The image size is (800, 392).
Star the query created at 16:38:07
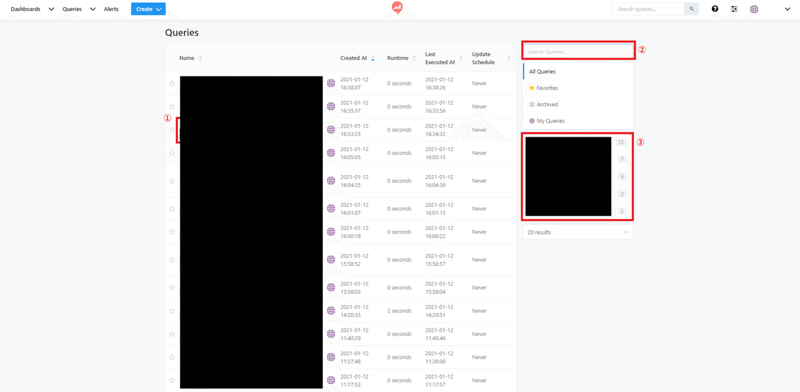coord(172,83)
